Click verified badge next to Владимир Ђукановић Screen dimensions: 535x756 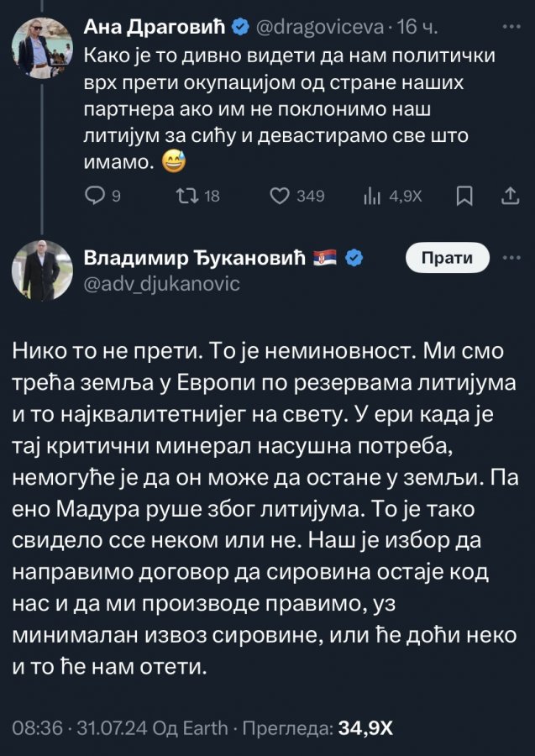(x=354, y=259)
